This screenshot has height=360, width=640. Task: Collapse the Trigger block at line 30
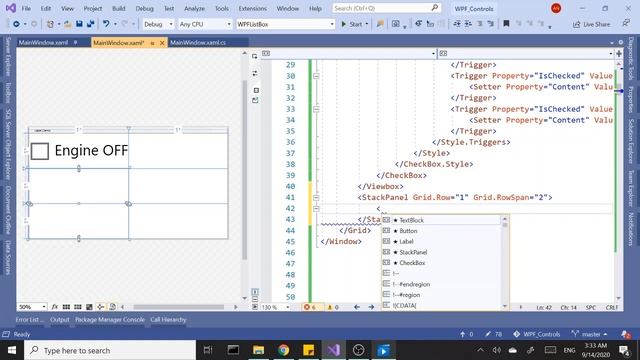point(316,76)
